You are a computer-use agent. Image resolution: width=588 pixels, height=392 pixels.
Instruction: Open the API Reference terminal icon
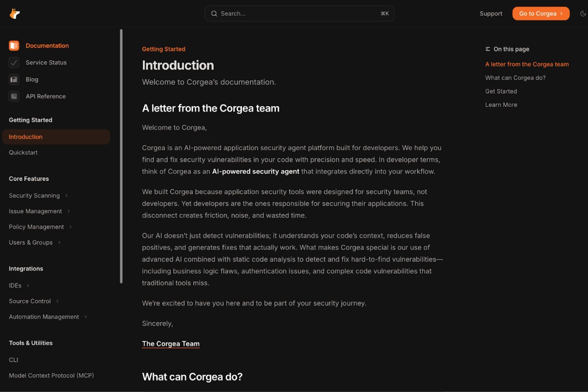tap(14, 96)
